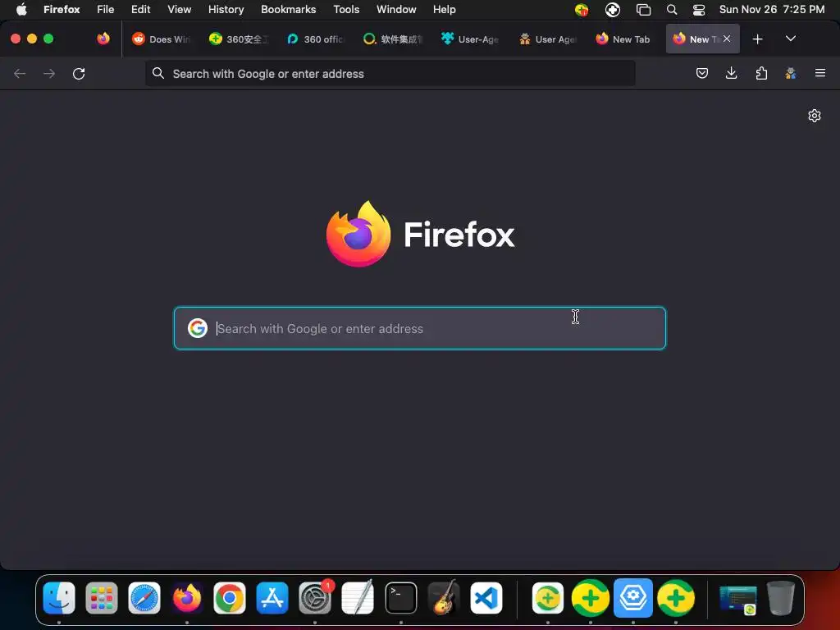Click the address bar magnifier icon

158,73
